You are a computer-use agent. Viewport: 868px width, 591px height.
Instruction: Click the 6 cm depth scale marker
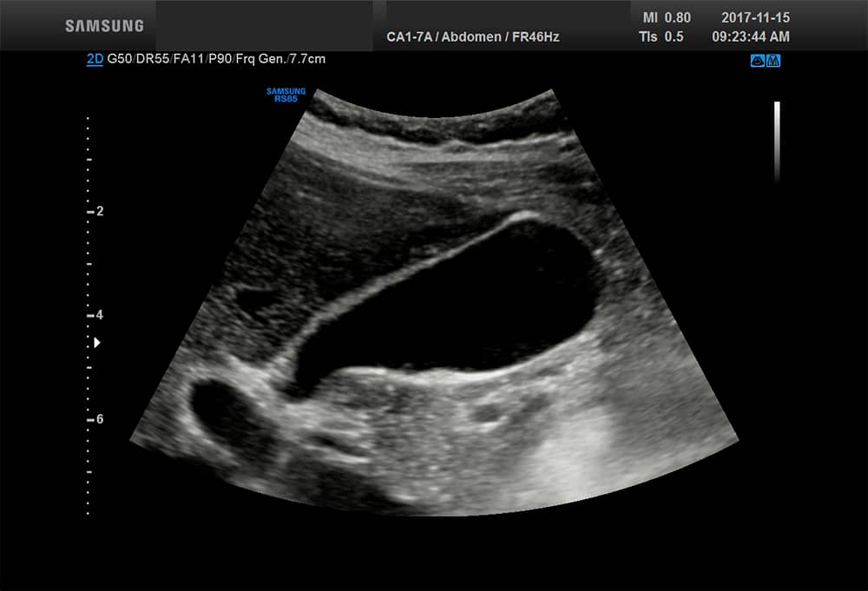point(99,419)
